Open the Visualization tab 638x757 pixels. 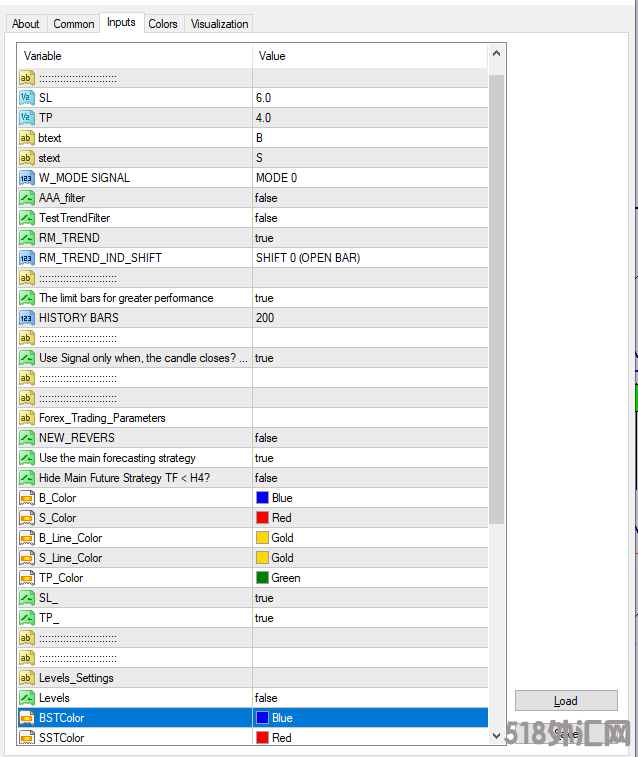[220, 24]
